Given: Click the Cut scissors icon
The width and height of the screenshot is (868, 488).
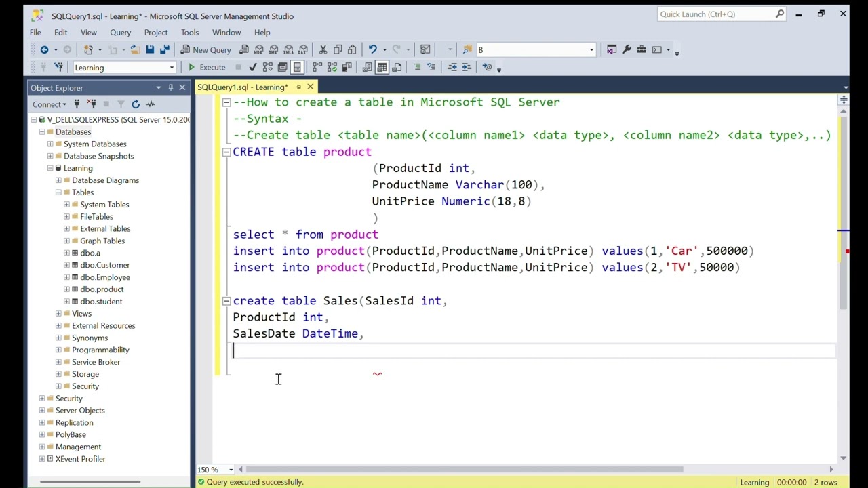Looking at the screenshot, I should [x=323, y=49].
